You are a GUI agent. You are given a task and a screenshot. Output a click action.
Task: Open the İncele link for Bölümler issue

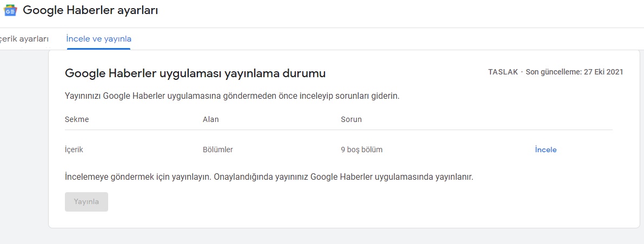[546, 150]
